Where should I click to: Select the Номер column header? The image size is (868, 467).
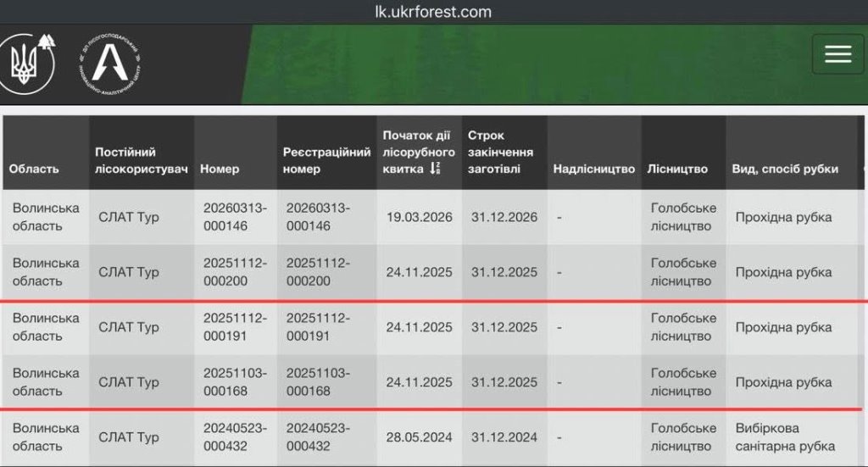coord(220,169)
